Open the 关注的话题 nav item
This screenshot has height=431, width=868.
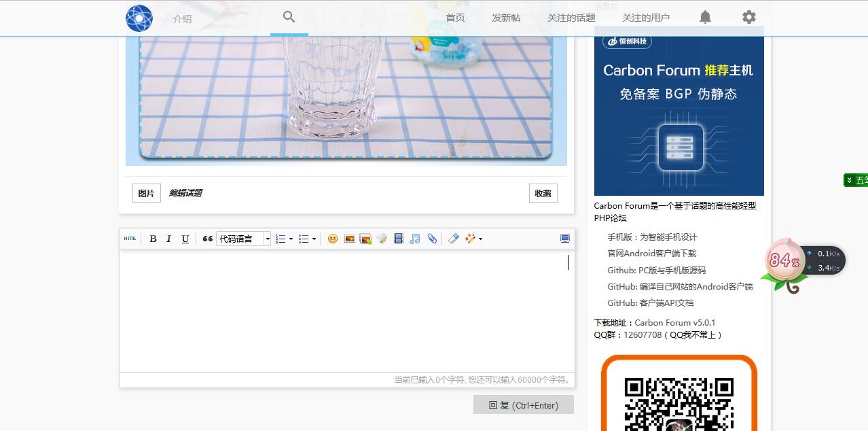571,18
